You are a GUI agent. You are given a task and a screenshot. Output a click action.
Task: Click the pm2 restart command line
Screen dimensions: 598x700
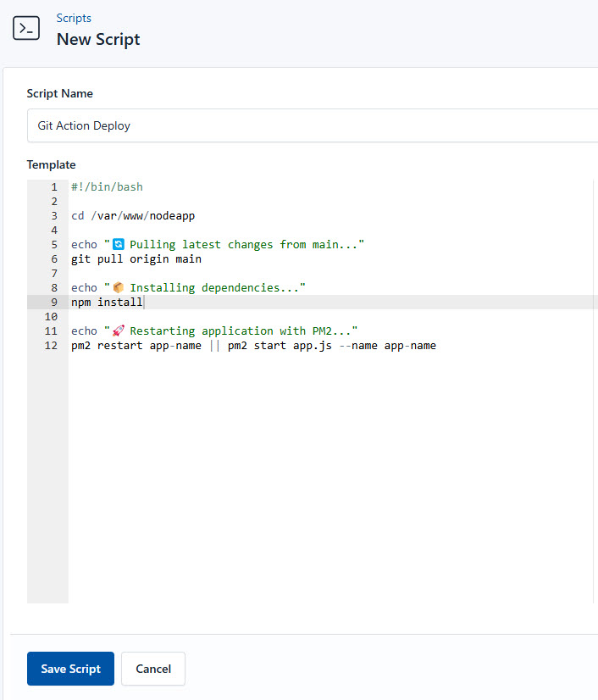254,345
